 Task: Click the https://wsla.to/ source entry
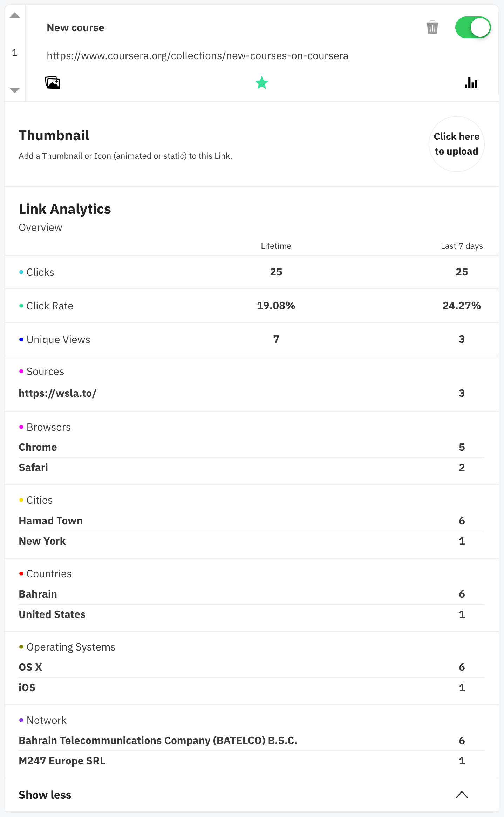point(57,393)
